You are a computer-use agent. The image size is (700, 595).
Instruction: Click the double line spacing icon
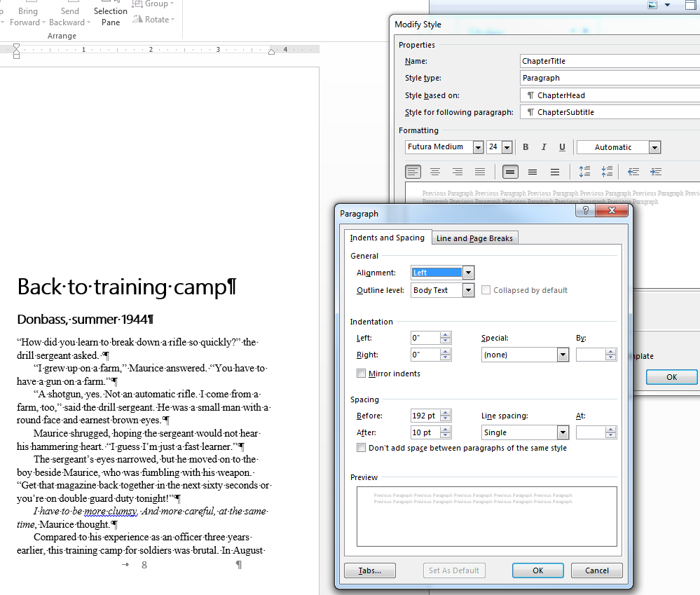tap(555, 172)
